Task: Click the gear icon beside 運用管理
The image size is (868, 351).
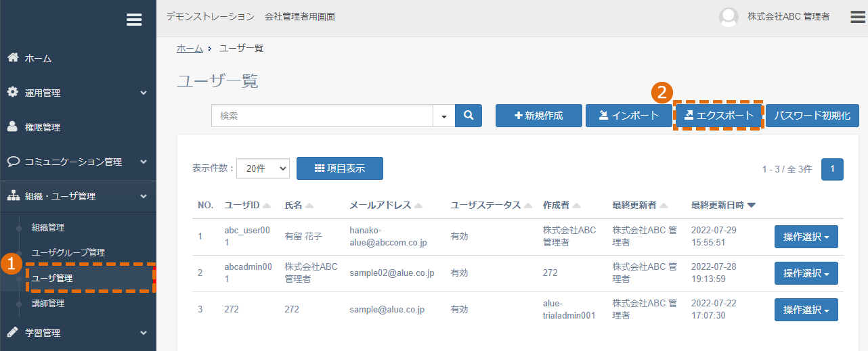Action: 12,92
